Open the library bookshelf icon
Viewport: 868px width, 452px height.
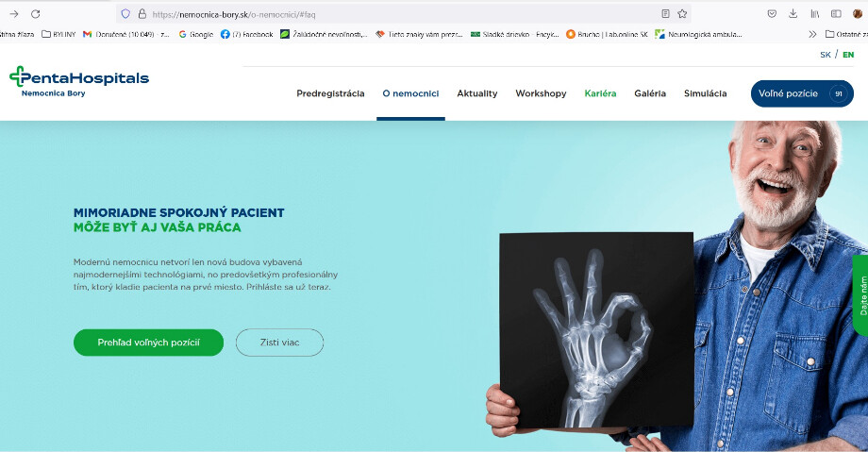(815, 14)
